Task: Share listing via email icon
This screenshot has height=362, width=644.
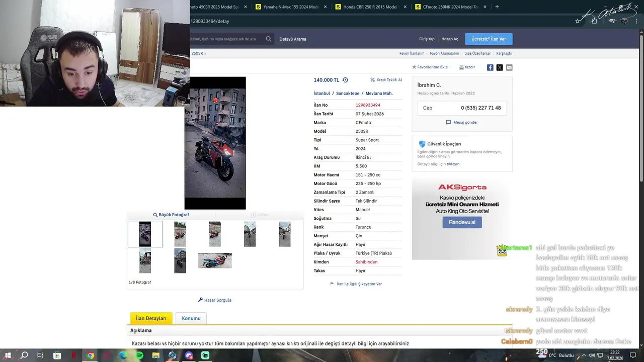Action: (x=509, y=67)
